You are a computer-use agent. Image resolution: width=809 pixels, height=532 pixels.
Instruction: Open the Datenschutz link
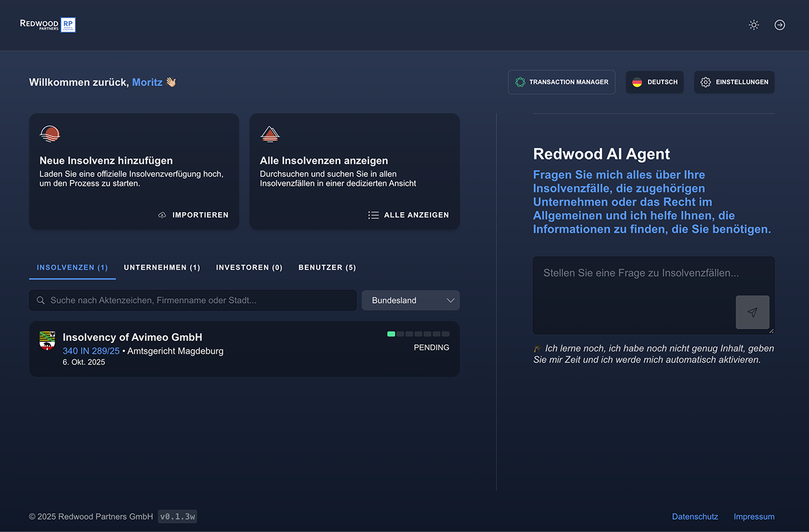[695, 516]
